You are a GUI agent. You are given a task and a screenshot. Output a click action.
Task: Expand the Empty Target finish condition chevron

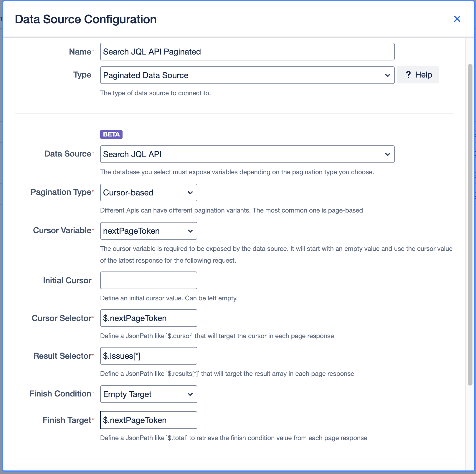pos(190,394)
